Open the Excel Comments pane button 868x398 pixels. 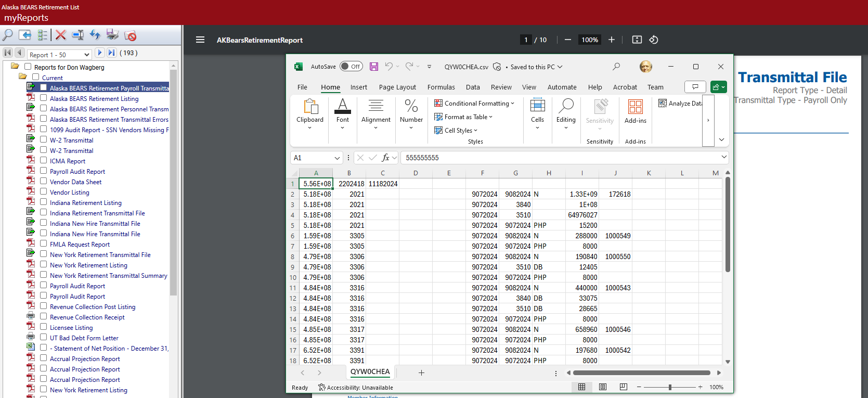click(x=695, y=87)
